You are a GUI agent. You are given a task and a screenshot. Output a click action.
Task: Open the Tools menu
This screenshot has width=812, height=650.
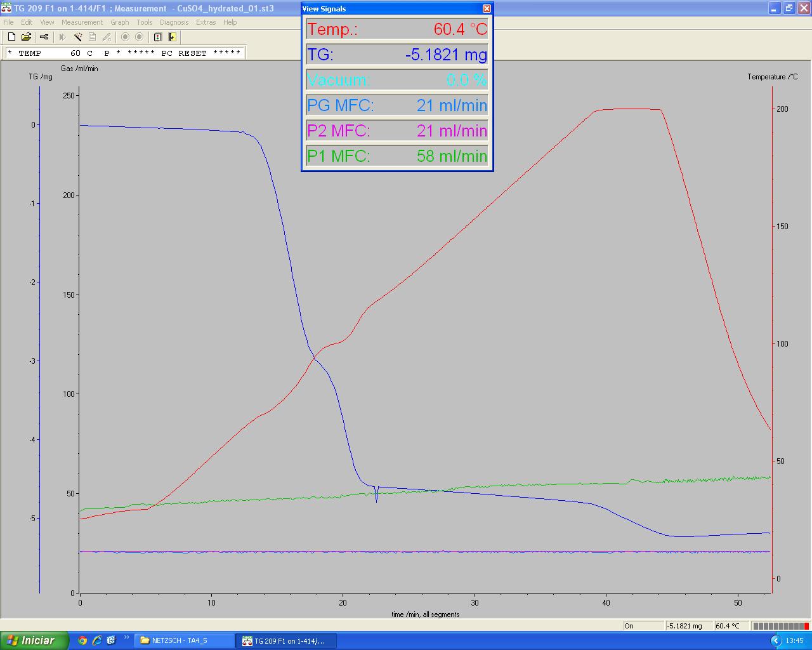145,22
